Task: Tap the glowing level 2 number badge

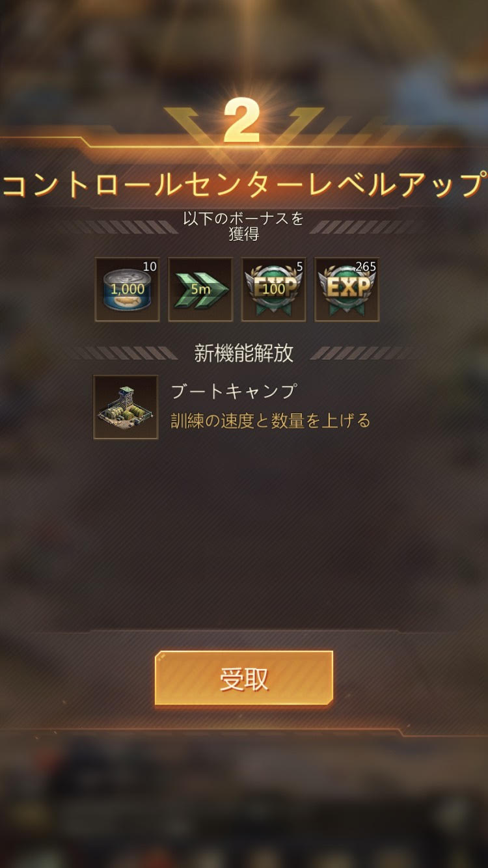Action: coord(242,121)
